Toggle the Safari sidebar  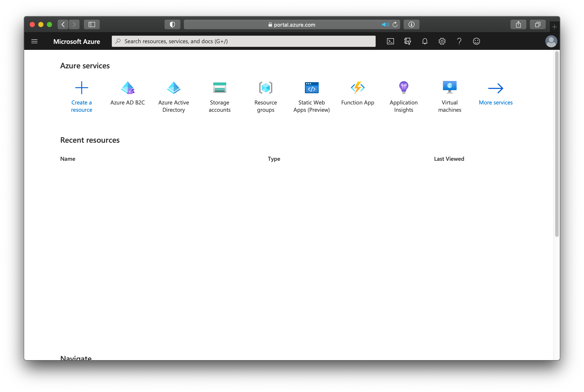pyautogui.click(x=92, y=24)
